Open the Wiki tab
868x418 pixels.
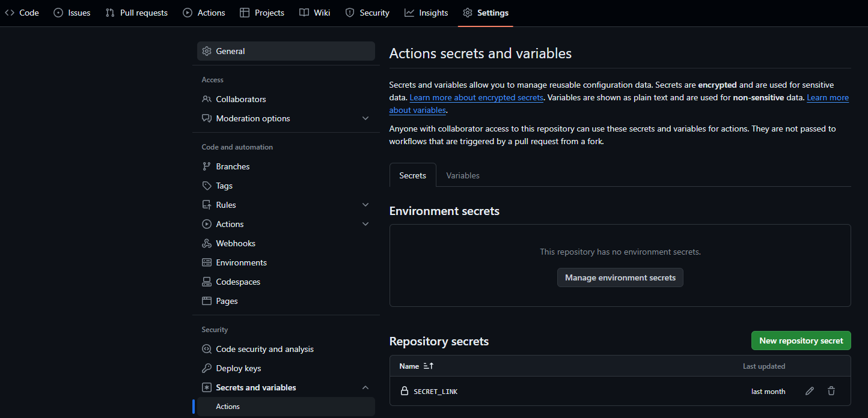click(315, 13)
